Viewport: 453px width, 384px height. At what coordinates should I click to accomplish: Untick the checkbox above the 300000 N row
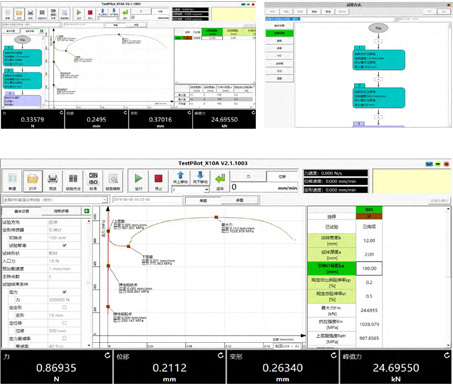coord(64,292)
